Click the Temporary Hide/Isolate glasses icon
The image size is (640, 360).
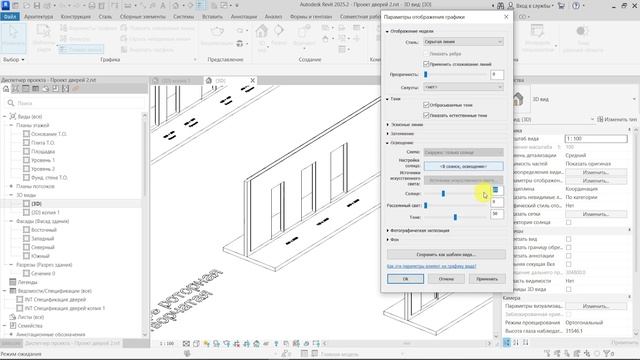click(x=266, y=344)
